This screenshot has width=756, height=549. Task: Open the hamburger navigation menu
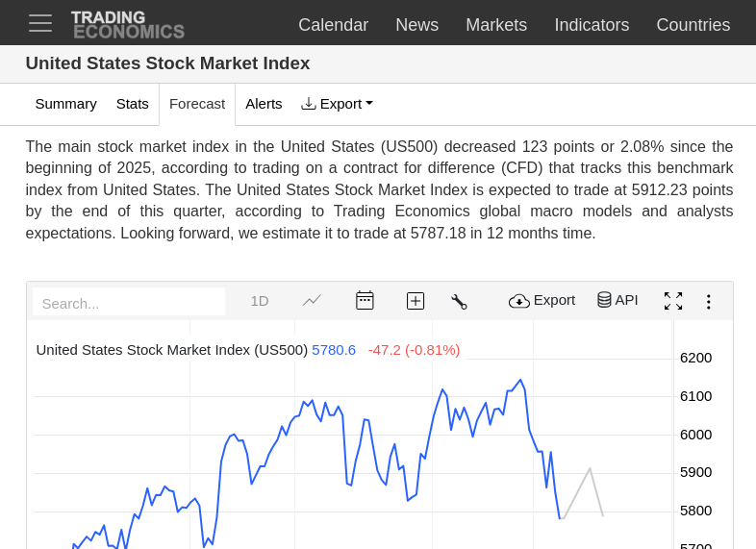[40, 23]
